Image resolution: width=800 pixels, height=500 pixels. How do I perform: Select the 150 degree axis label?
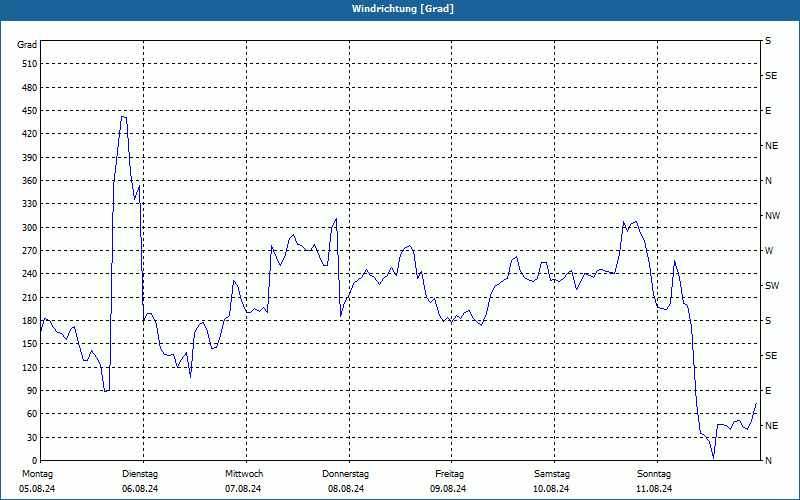pyautogui.click(x=29, y=343)
